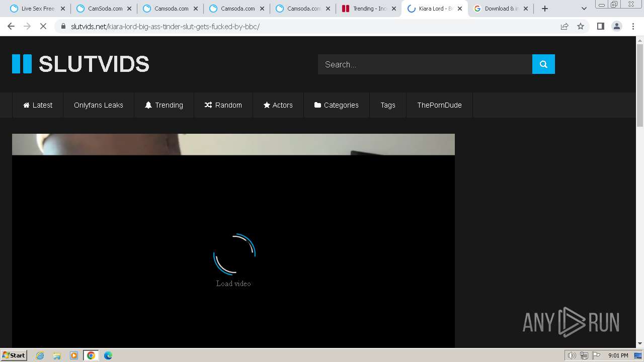Screen dimensions: 644x362
Task: Click the Chrome taskbar icon
Action: pos(91,355)
